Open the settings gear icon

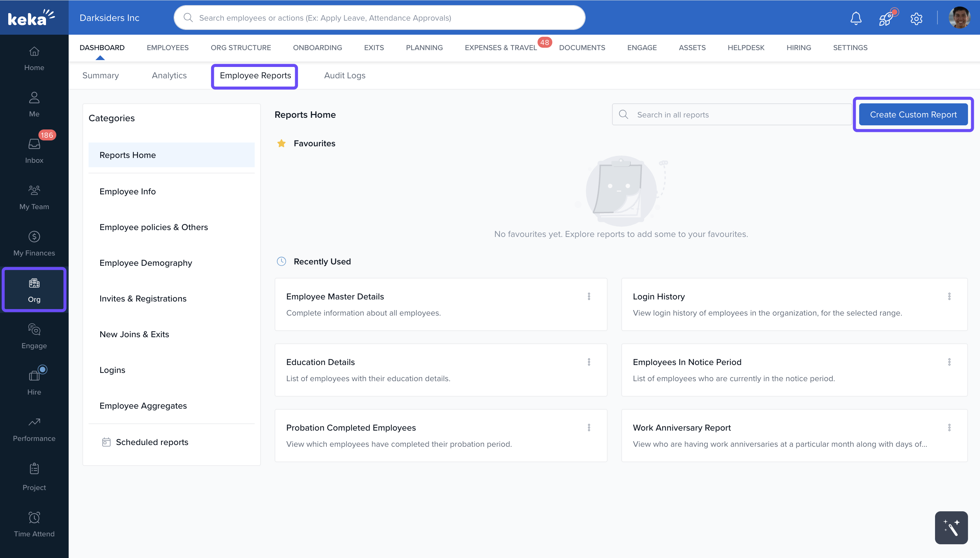coord(916,18)
